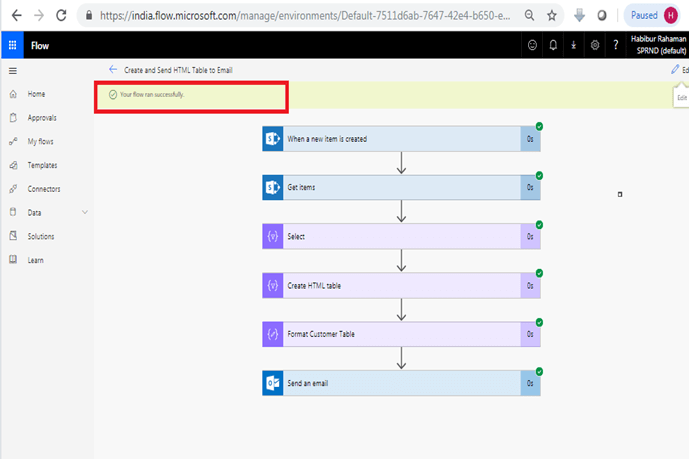
Task: Bookmark page with the star icon
Action: (x=551, y=16)
